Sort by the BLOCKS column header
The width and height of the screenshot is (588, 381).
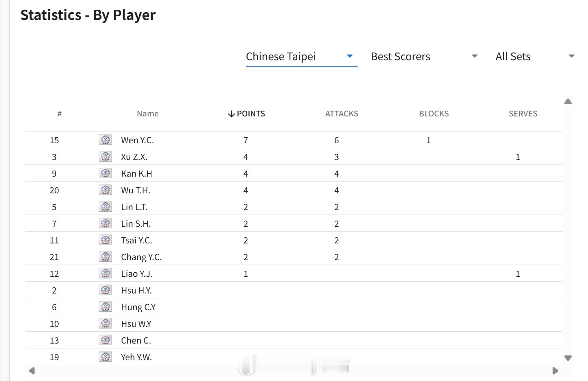(434, 114)
